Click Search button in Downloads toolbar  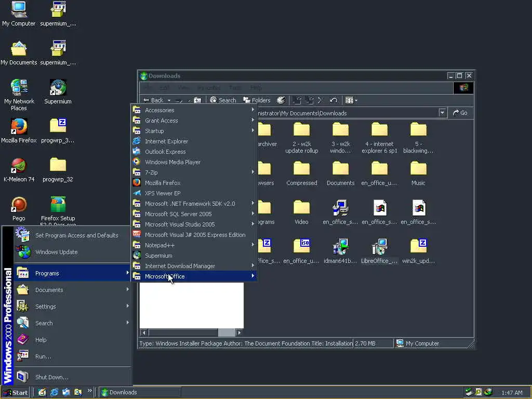tap(223, 100)
